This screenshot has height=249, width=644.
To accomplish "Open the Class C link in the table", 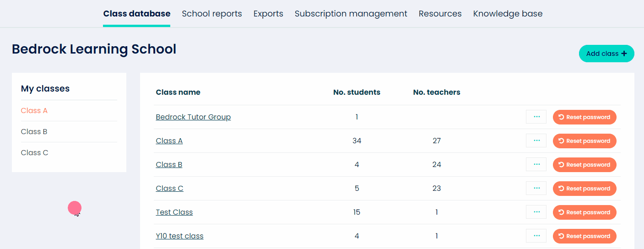I will pyautogui.click(x=169, y=189).
